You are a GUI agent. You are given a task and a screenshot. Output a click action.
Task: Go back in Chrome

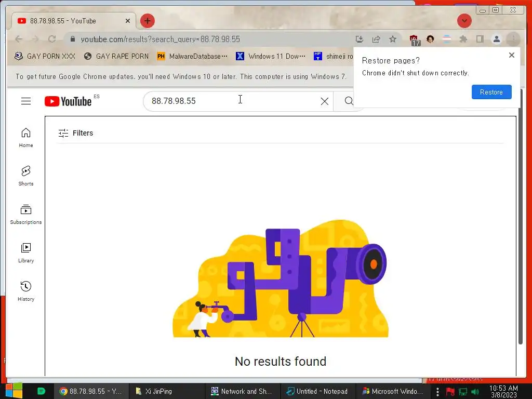(x=19, y=39)
